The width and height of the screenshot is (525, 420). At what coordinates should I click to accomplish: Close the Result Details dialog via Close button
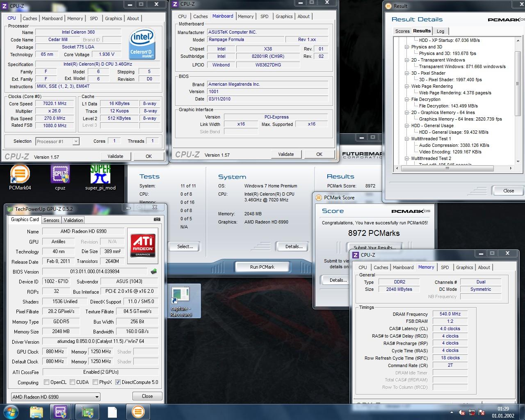click(x=509, y=191)
